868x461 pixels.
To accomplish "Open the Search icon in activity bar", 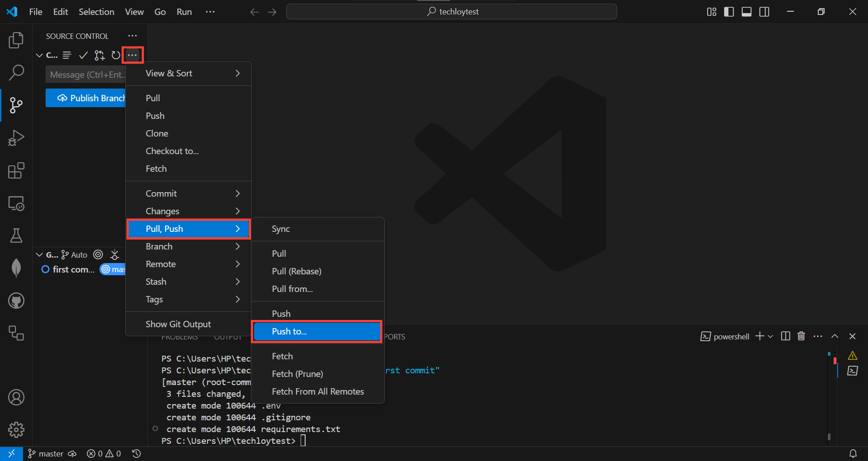I will pyautogui.click(x=16, y=73).
